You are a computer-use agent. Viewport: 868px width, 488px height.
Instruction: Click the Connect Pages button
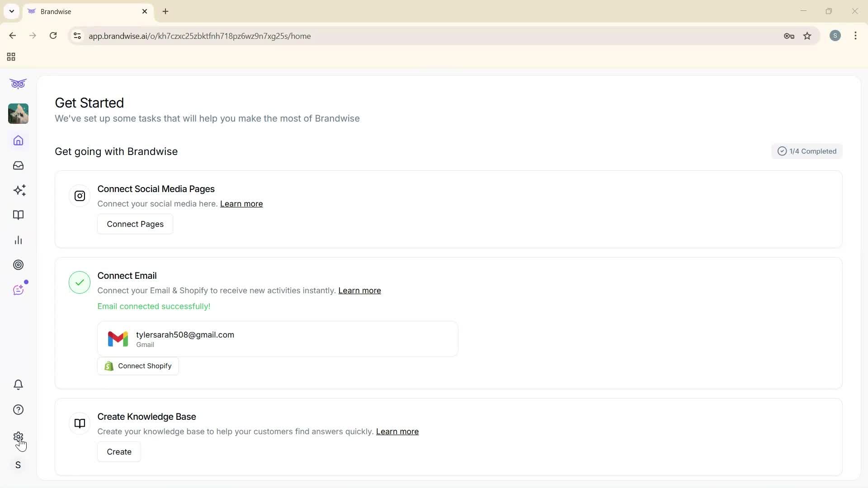pos(135,224)
